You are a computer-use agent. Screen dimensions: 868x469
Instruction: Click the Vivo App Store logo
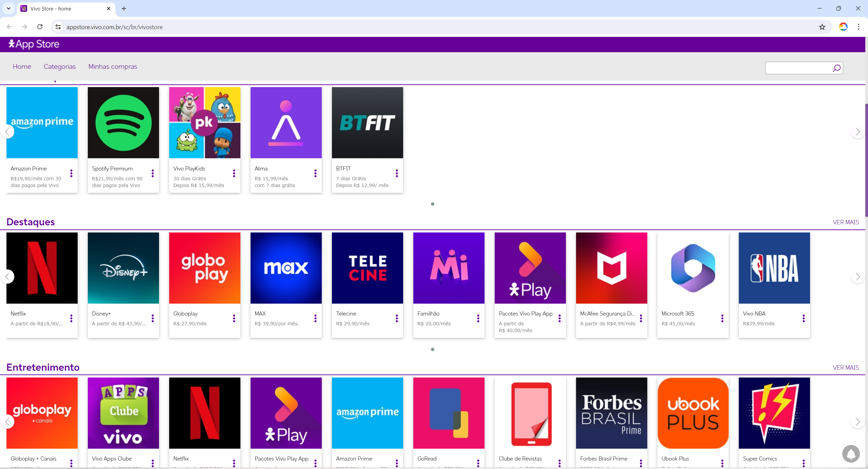(x=34, y=44)
